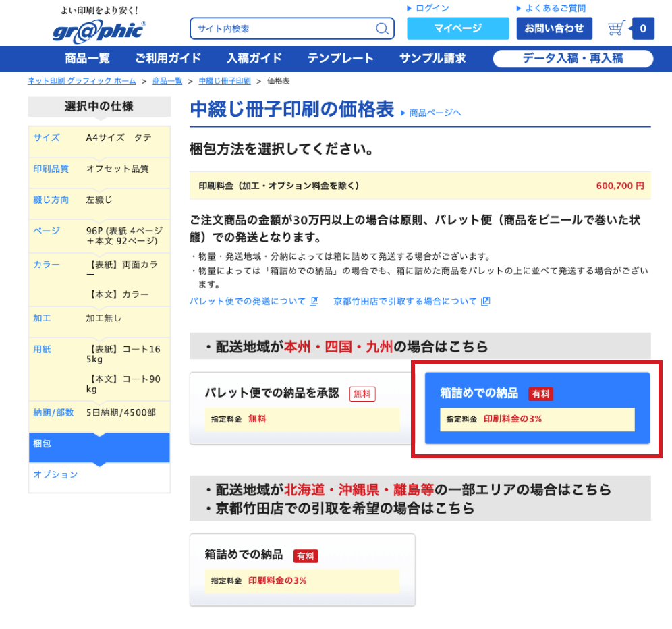The image size is (672, 629).
Task: Open 商品一覧 in navigation bar
Action: tap(87, 59)
